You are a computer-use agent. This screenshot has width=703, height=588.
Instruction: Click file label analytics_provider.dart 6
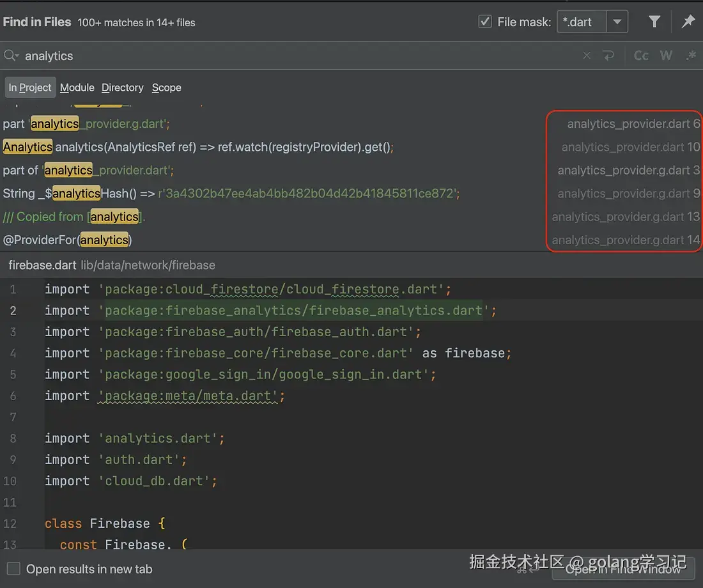pyautogui.click(x=633, y=124)
